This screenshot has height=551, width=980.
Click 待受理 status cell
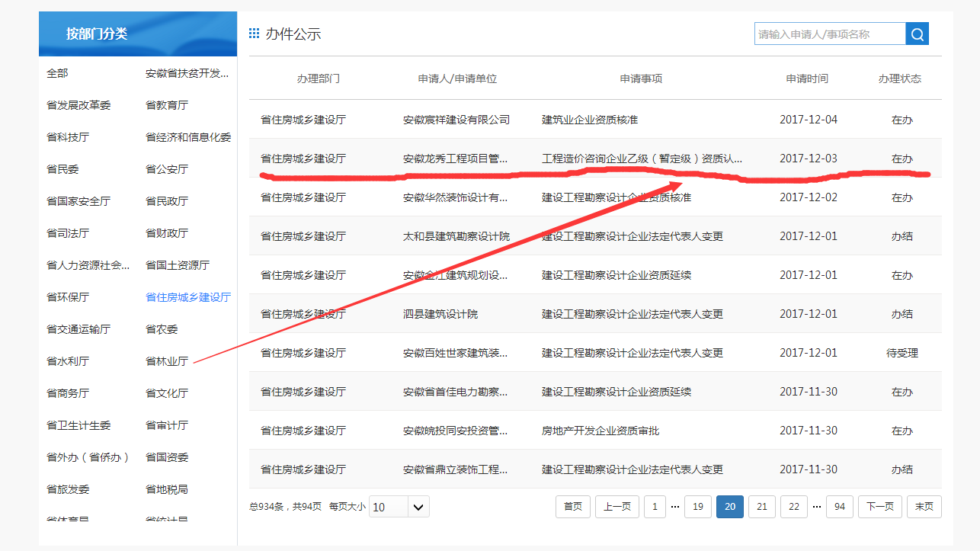[902, 353]
